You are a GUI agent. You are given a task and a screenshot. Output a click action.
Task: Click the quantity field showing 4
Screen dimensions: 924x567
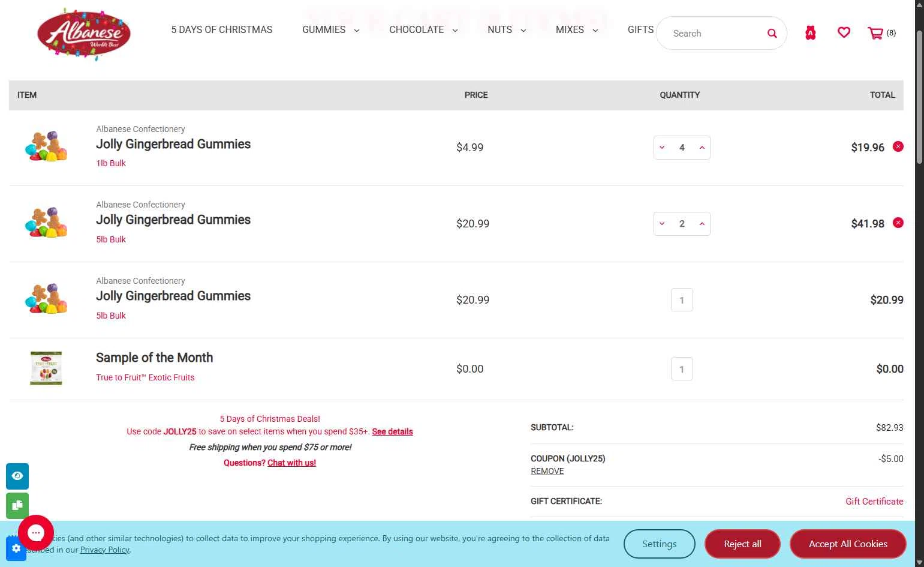[682, 148]
